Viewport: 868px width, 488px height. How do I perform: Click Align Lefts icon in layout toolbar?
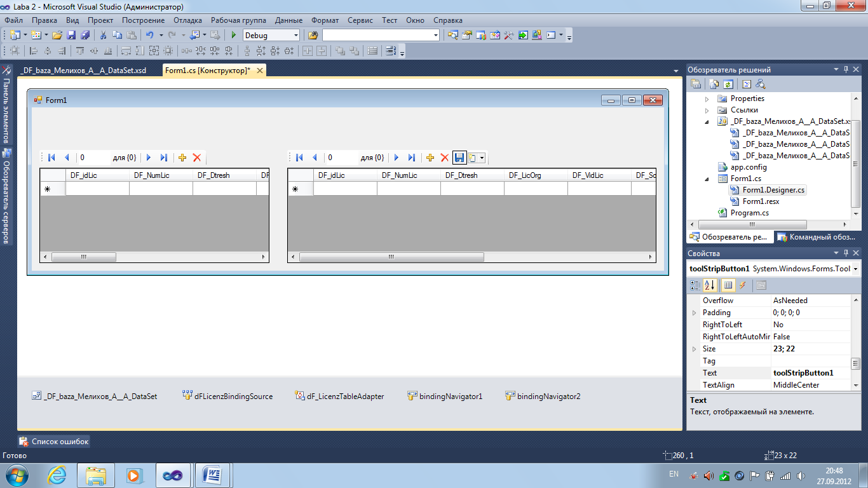point(34,51)
